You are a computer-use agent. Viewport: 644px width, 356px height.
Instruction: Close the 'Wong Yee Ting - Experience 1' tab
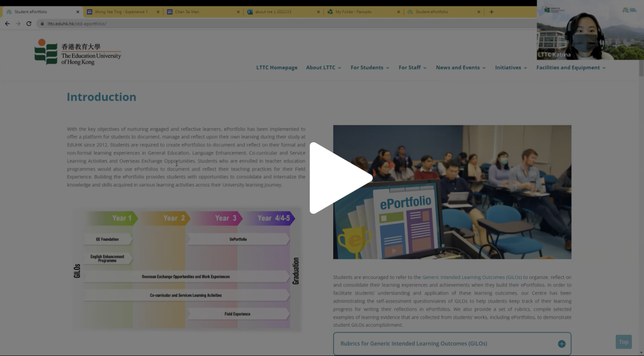(x=158, y=11)
